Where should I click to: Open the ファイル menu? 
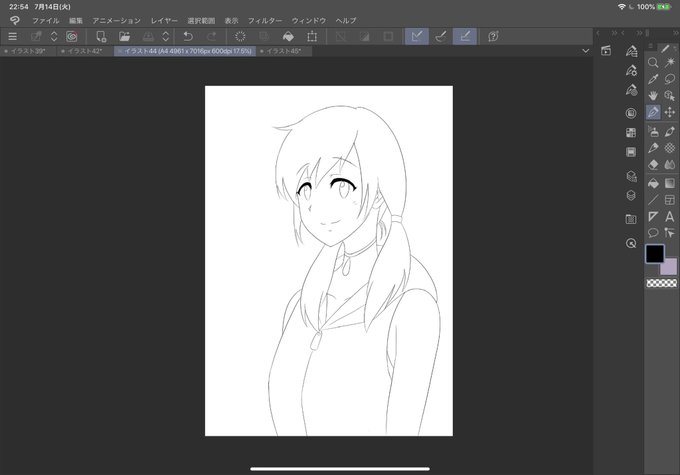click(x=46, y=20)
